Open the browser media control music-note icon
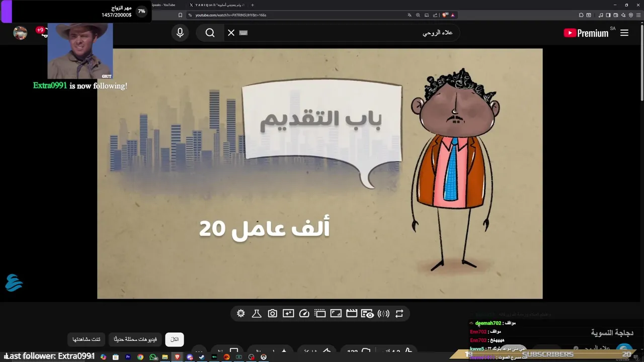The width and height of the screenshot is (644, 362). pyautogui.click(x=601, y=15)
